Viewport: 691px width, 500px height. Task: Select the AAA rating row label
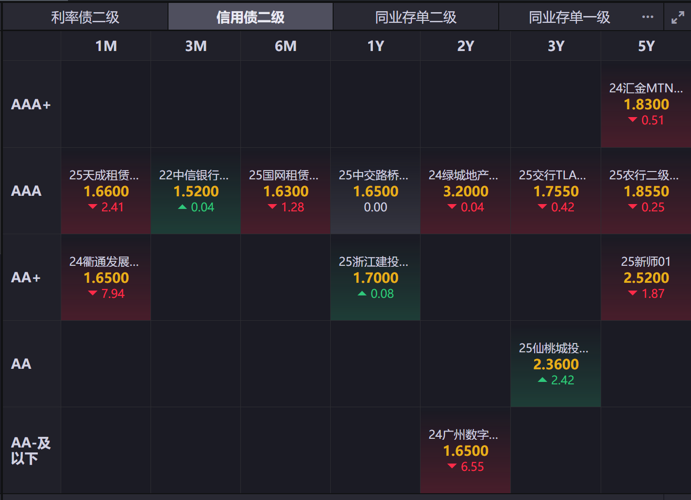click(x=26, y=191)
